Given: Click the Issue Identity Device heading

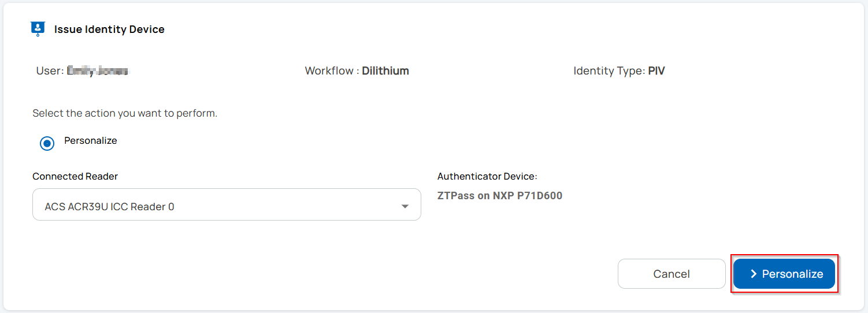Looking at the screenshot, I should pos(109,29).
